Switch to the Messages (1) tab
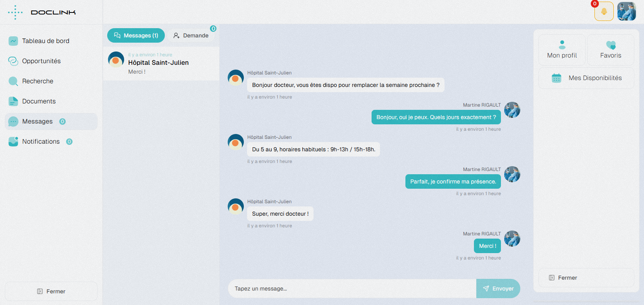 pyautogui.click(x=136, y=35)
